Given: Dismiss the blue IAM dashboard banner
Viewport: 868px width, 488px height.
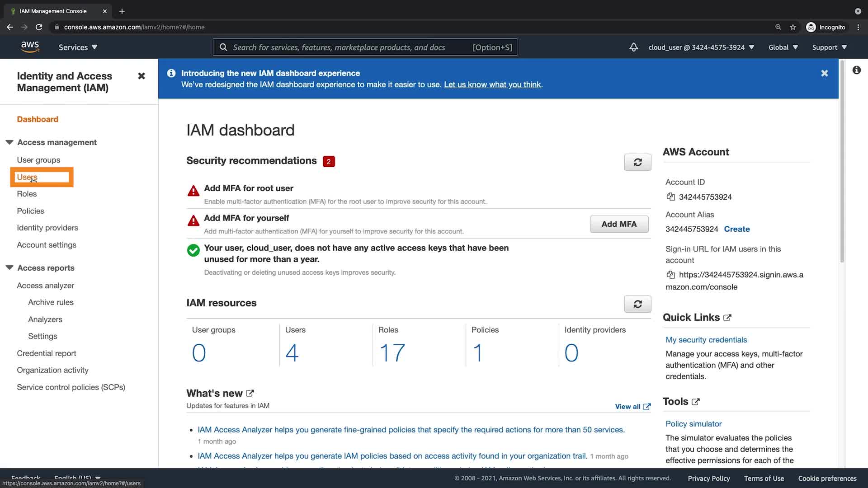Looking at the screenshot, I should pos(824,73).
